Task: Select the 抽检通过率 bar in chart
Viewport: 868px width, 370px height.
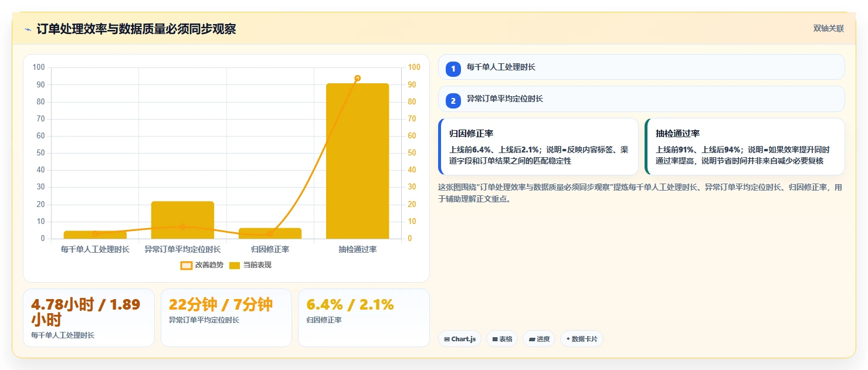Action: pos(358,161)
